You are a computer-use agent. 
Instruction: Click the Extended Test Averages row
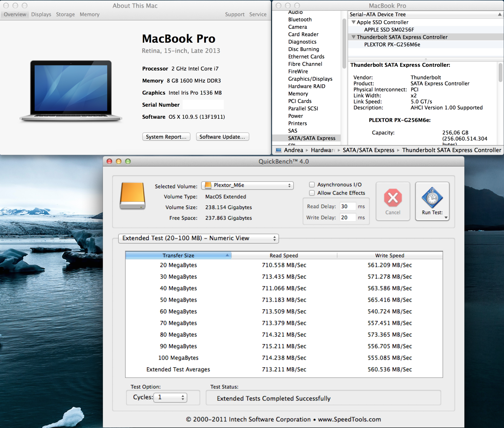pos(284,369)
